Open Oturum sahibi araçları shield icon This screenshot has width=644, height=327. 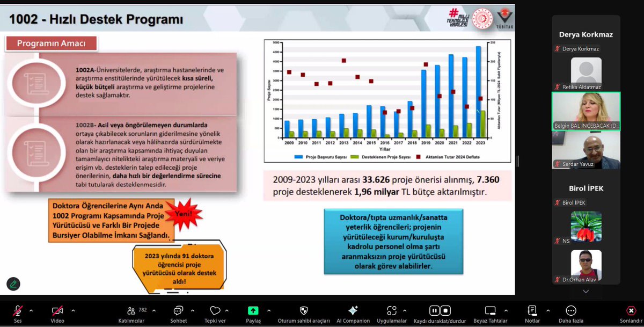304,311
